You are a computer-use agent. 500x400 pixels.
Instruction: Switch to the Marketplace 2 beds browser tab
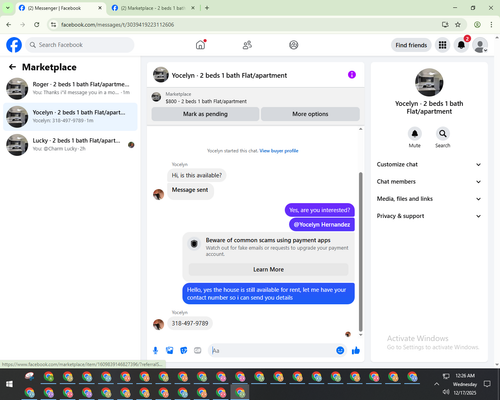tap(153, 8)
